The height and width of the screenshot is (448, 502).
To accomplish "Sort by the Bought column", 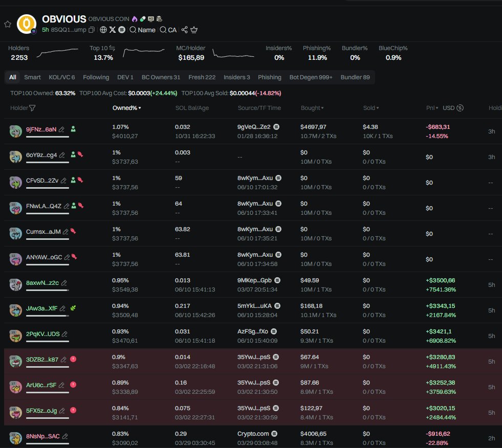I will click(x=312, y=108).
